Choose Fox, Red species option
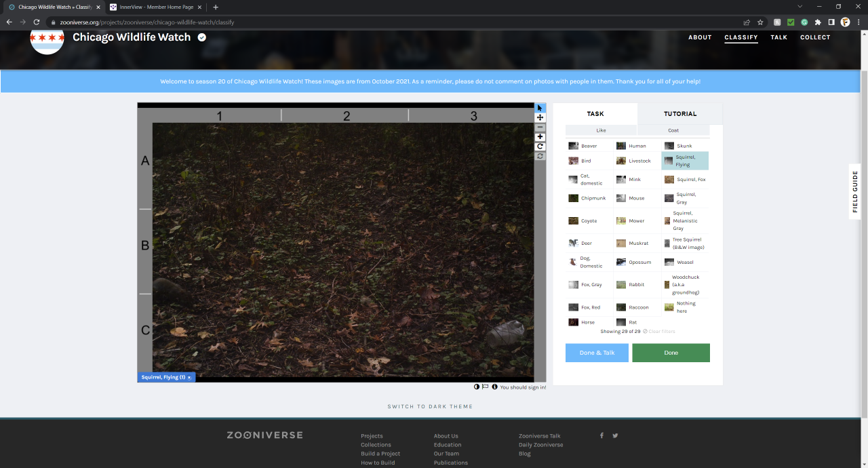868x468 pixels. 589,307
